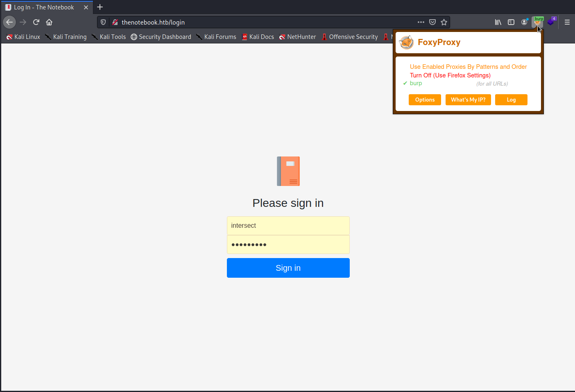Open page actions three-dot menu
The image size is (575, 392).
click(x=421, y=22)
